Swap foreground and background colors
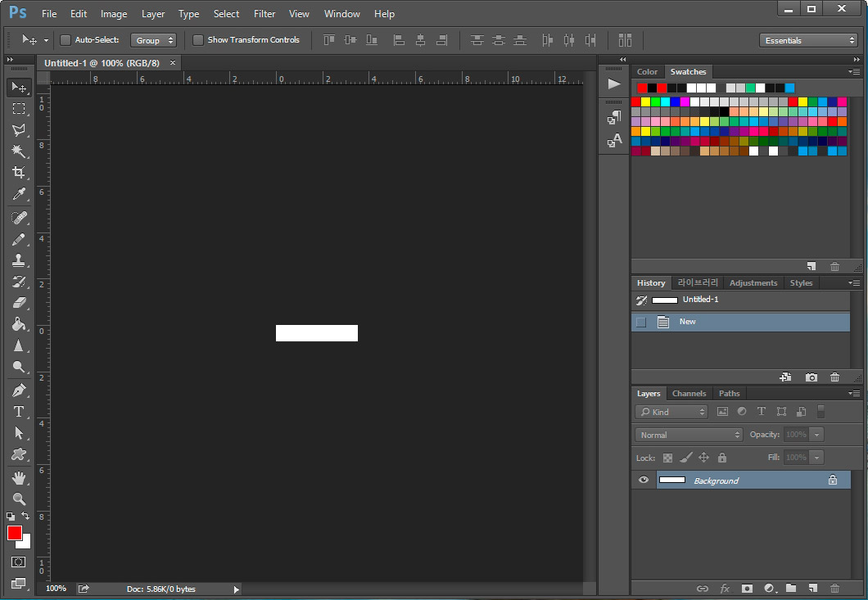868x600 pixels. pyautogui.click(x=25, y=516)
